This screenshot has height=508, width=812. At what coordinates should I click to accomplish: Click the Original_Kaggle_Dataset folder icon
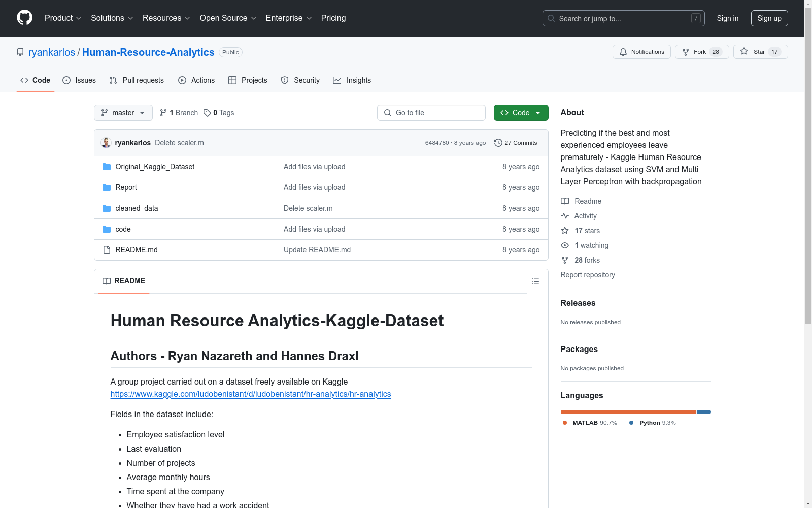click(x=107, y=167)
